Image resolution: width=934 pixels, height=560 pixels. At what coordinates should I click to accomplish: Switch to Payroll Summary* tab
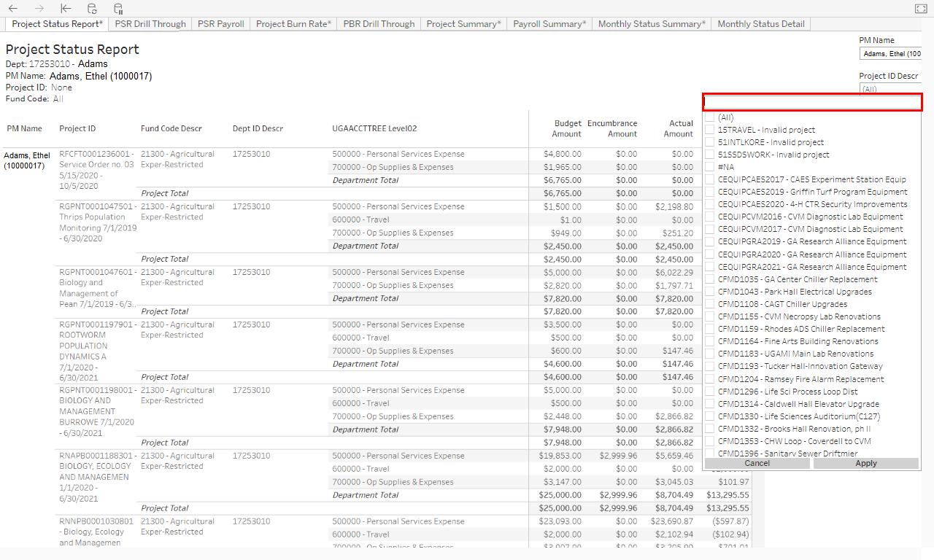pyautogui.click(x=549, y=24)
